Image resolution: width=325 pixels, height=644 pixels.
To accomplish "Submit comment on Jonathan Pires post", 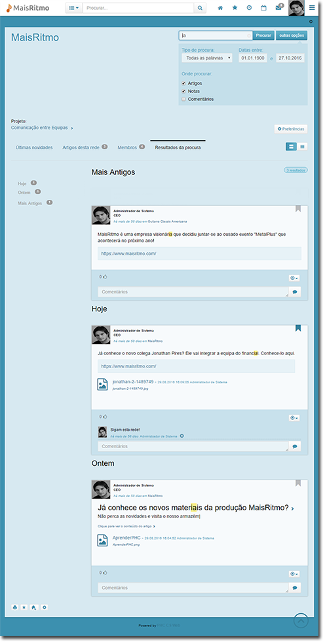I will coord(295,446).
